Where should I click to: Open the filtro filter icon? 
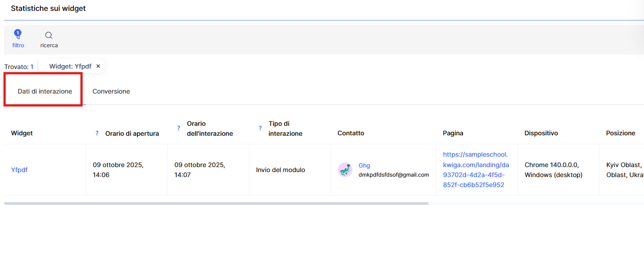pos(18,35)
